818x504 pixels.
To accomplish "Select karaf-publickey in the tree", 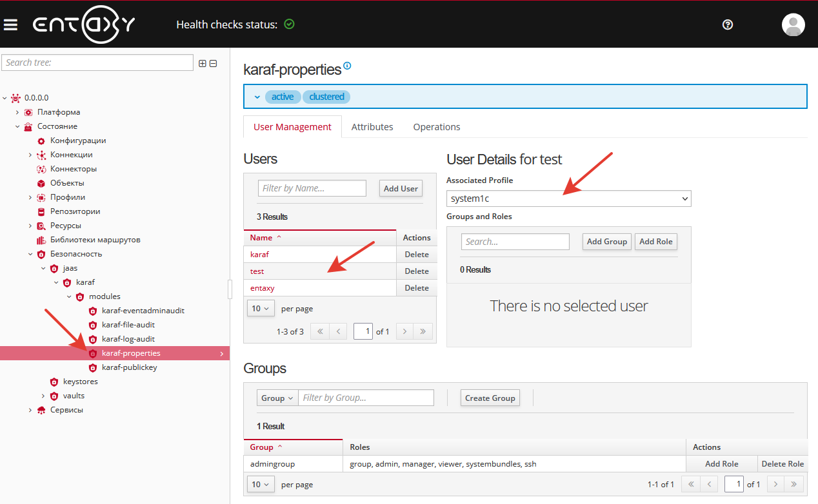I will [129, 367].
